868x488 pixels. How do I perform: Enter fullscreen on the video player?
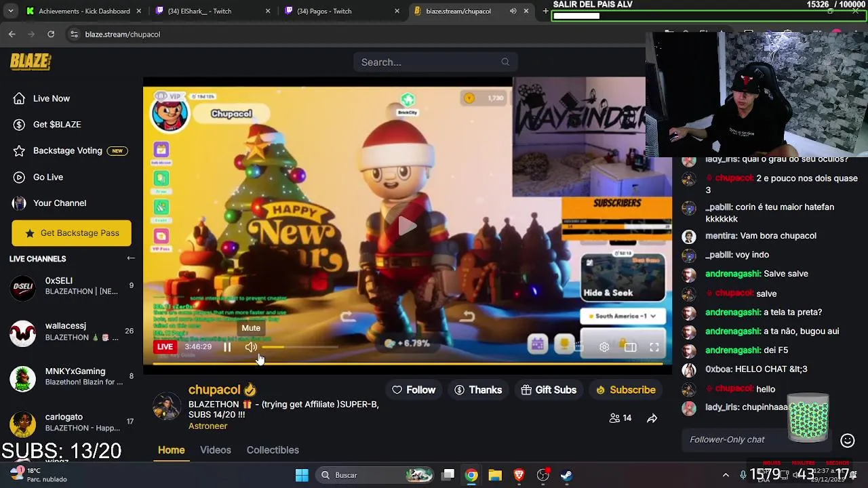click(654, 347)
